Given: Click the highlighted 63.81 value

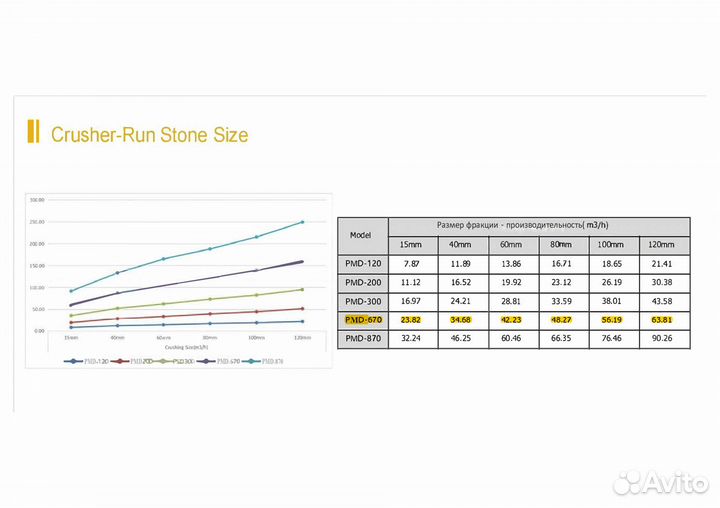Looking at the screenshot, I should 662,320.
